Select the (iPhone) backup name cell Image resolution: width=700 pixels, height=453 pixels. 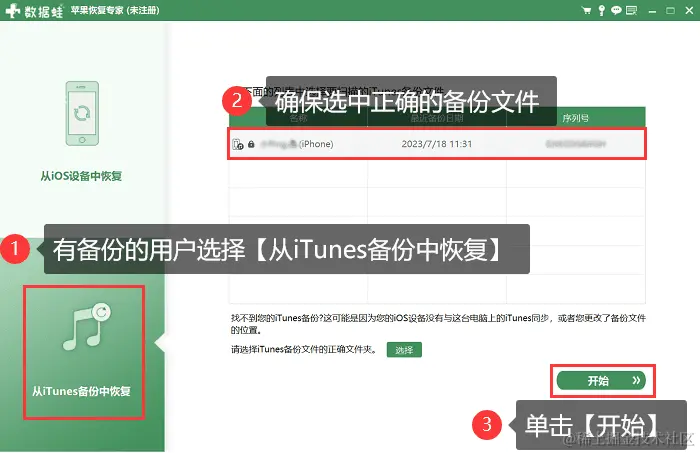[298, 144]
